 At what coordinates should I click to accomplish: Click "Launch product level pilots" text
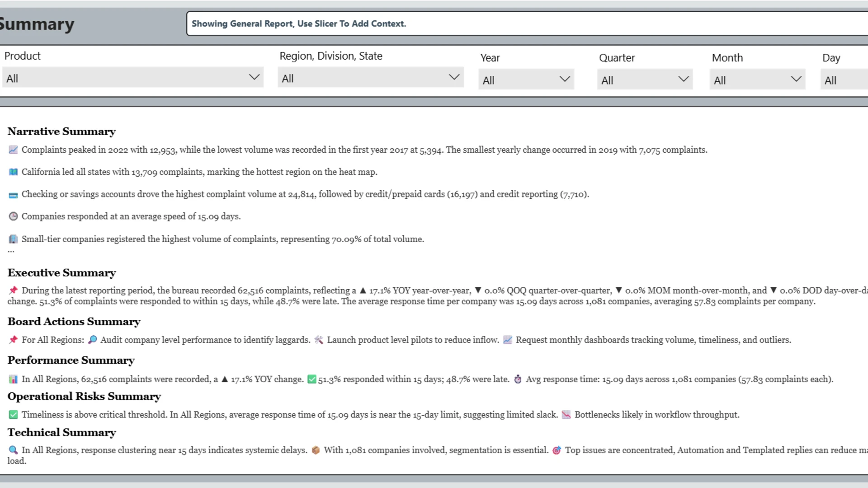pos(413,340)
